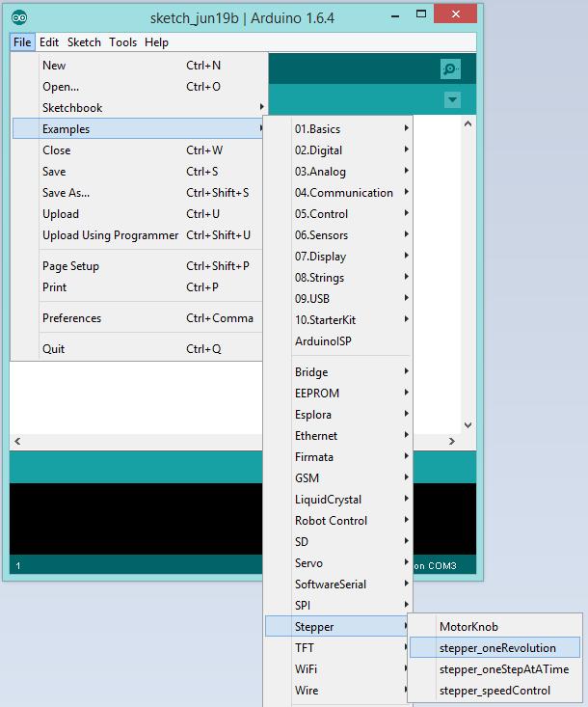The image size is (588, 707).
Task: Select Quit from the File menu
Action: click(x=138, y=348)
